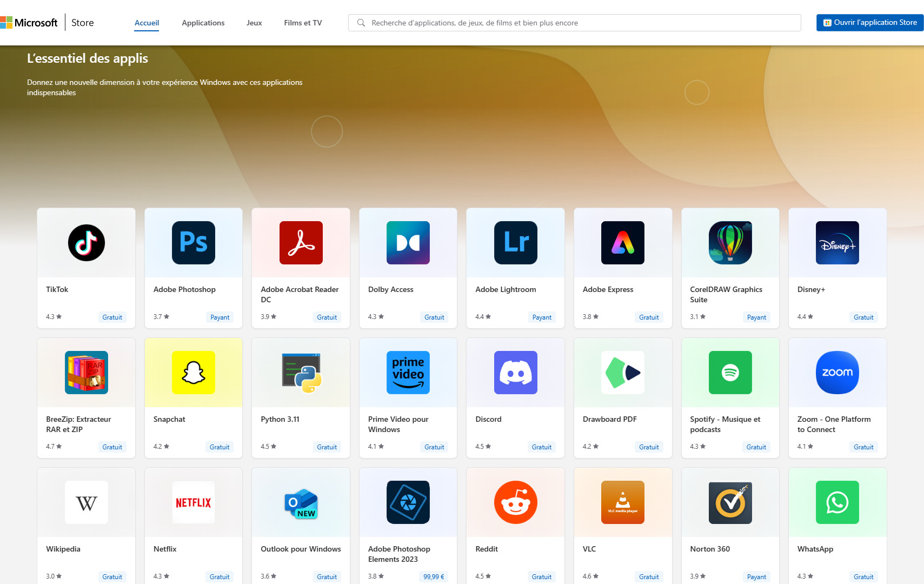Select the Outlook NEW icon
This screenshot has height=584, width=924.
tap(301, 503)
